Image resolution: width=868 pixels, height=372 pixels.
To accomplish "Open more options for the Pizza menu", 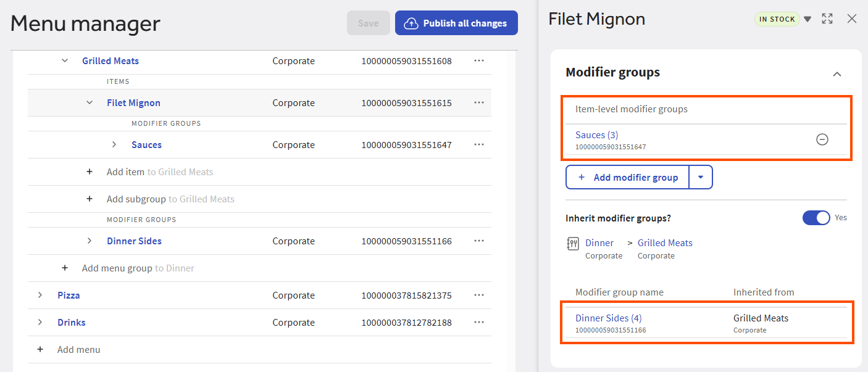I will click(x=478, y=295).
